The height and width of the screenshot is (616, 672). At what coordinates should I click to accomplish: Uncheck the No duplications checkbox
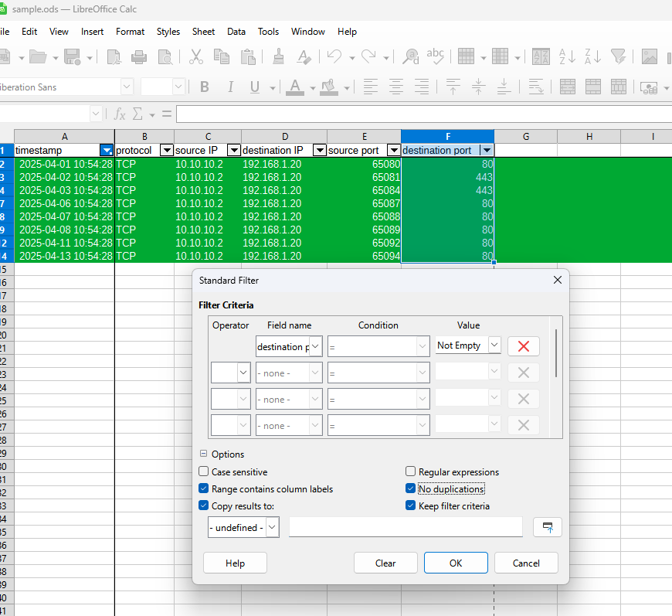click(411, 489)
